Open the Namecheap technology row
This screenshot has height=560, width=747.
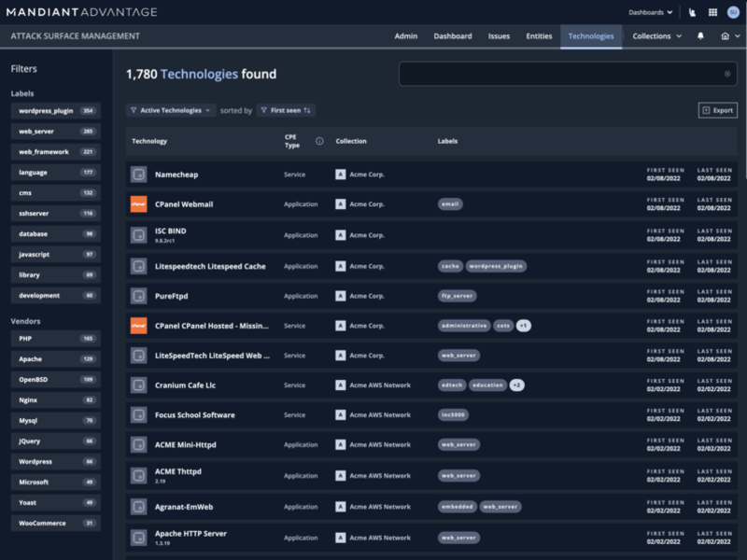431,175
